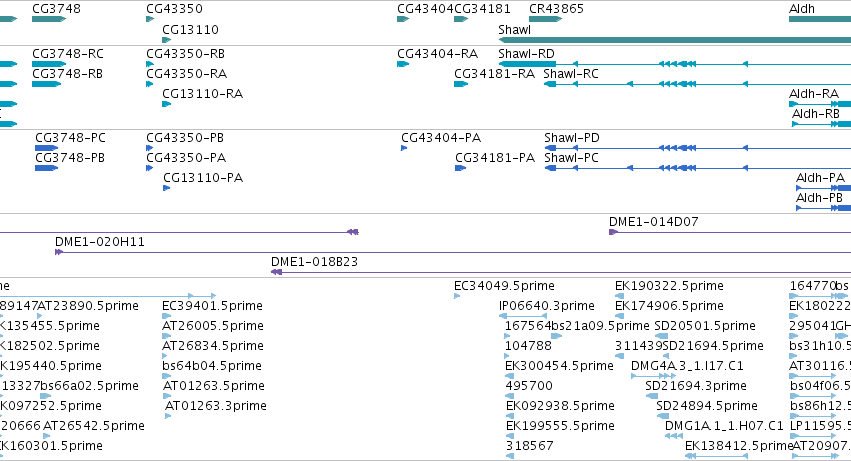
Task: Click the CG13110 gene arrowhead glyph
Action: pos(167,40)
